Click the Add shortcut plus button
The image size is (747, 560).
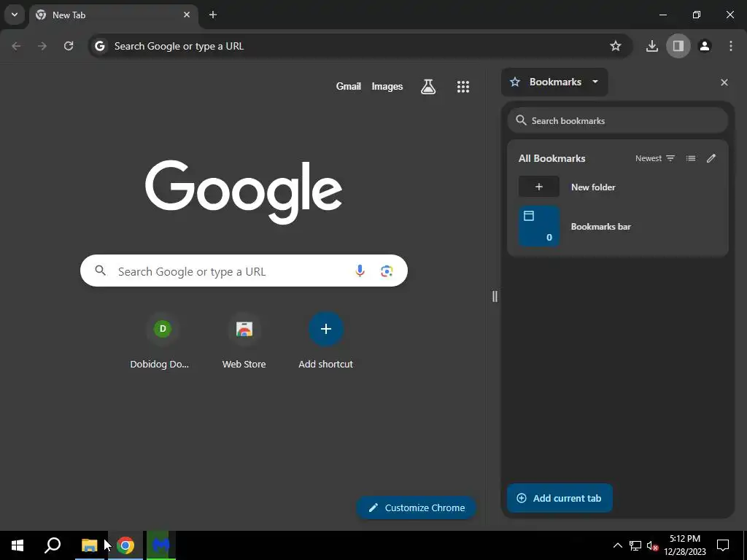tap(326, 329)
